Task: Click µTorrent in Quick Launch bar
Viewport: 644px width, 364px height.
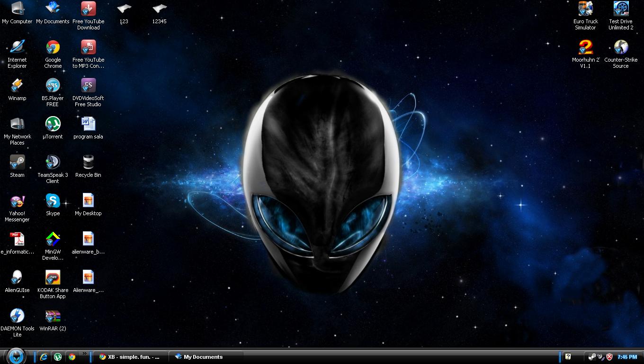Action: click(x=58, y=357)
